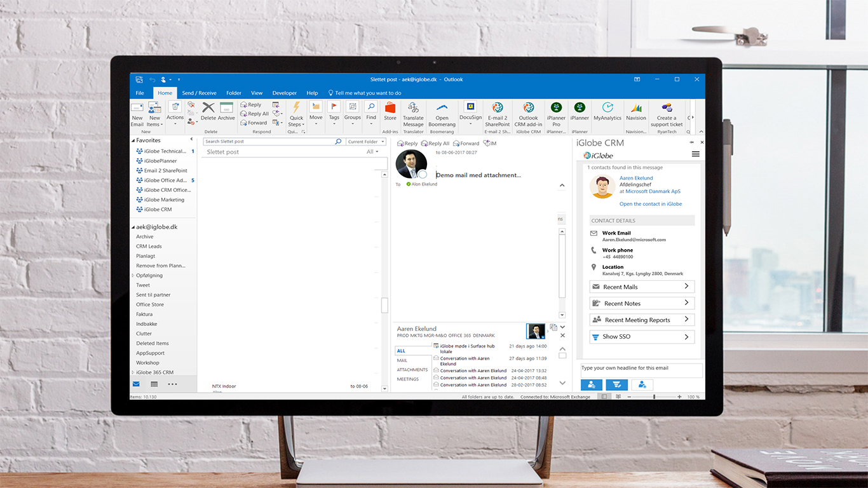
Task: Open Current Folder search scope dropdown
Action: click(366, 142)
